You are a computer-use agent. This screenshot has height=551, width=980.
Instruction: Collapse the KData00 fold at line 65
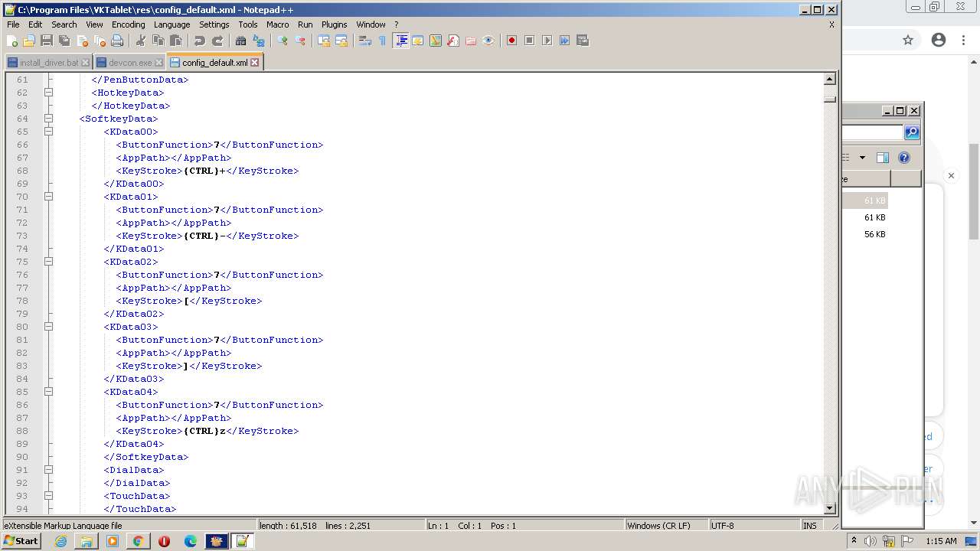point(48,132)
